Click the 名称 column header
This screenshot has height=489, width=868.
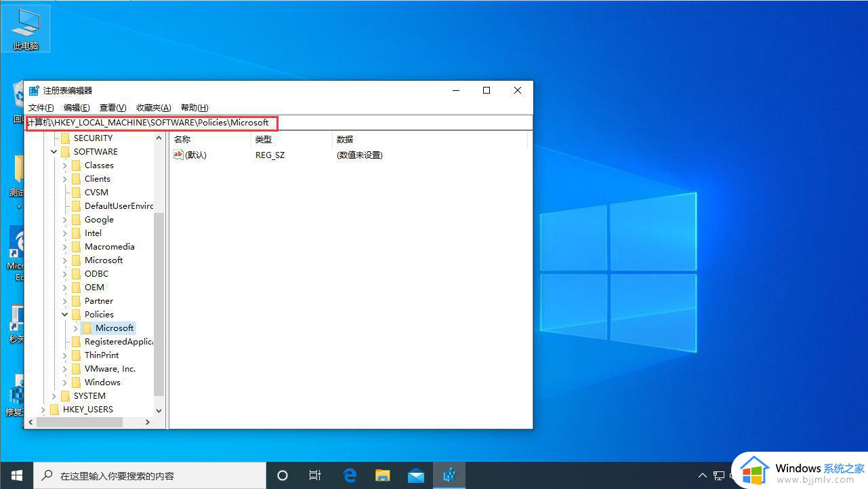[x=210, y=139]
